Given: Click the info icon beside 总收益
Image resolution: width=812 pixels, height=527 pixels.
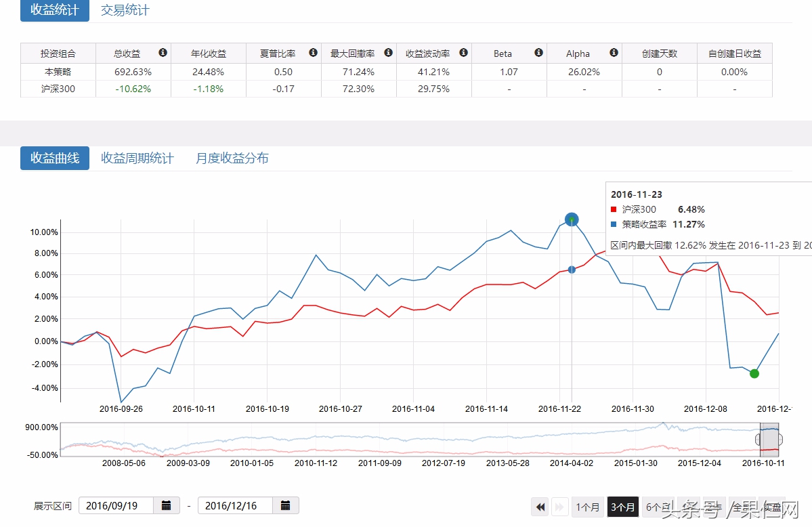Looking at the screenshot, I should click(163, 53).
